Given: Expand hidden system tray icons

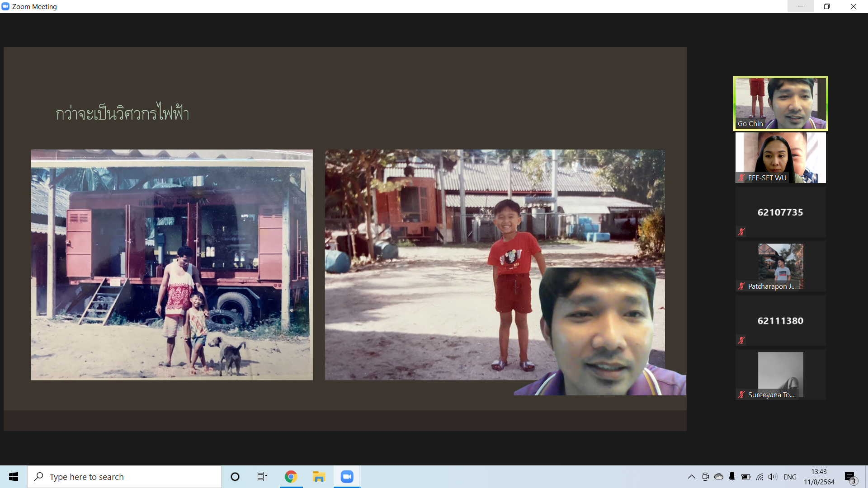Looking at the screenshot, I should (691, 477).
